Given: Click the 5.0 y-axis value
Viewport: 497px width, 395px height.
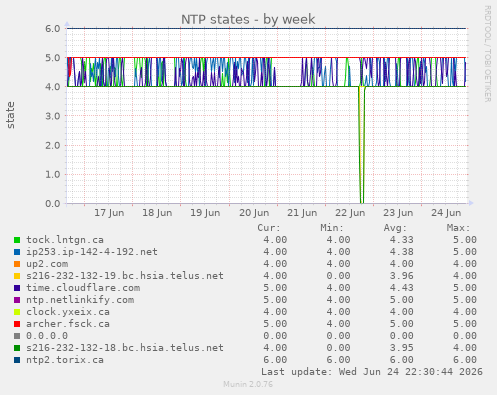Looking at the screenshot, I should [53, 58].
